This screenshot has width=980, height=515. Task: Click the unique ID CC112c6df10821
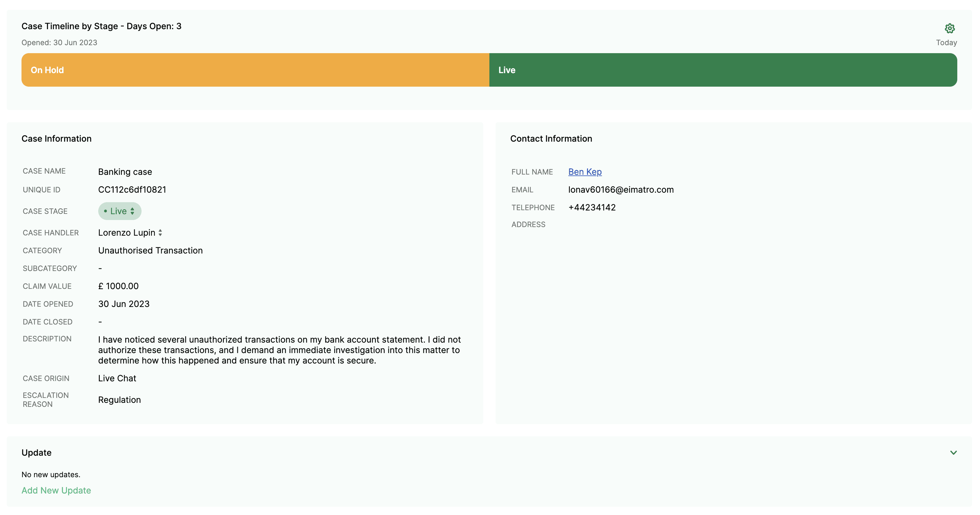132,190
